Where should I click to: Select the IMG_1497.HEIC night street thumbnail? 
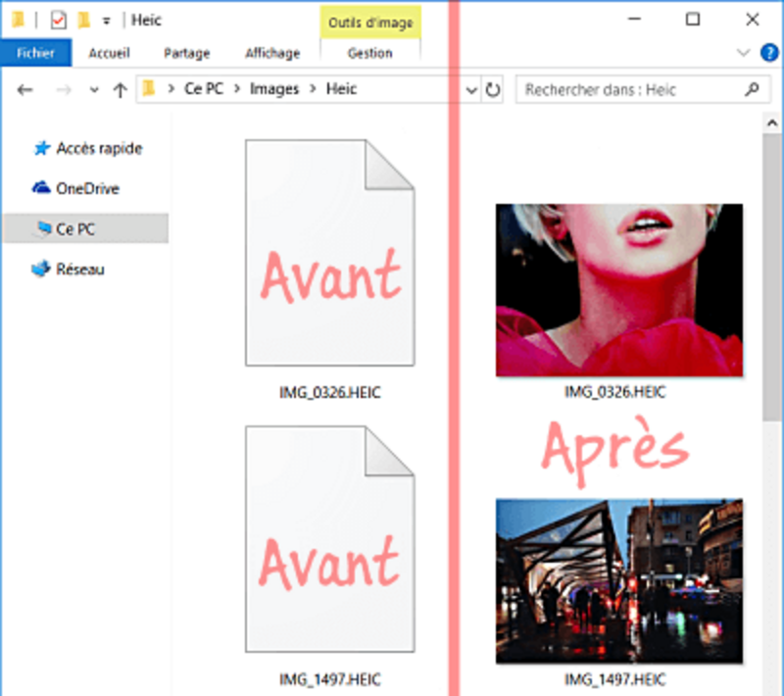point(619,581)
